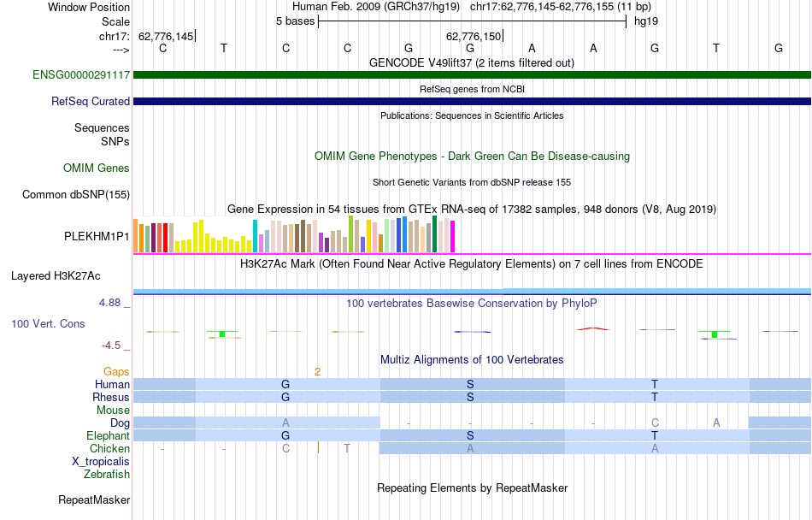The height and width of the screenshot is (520, 812).
Task: Click the hg19 label beside the scale bar
Action: pos(646,21)
